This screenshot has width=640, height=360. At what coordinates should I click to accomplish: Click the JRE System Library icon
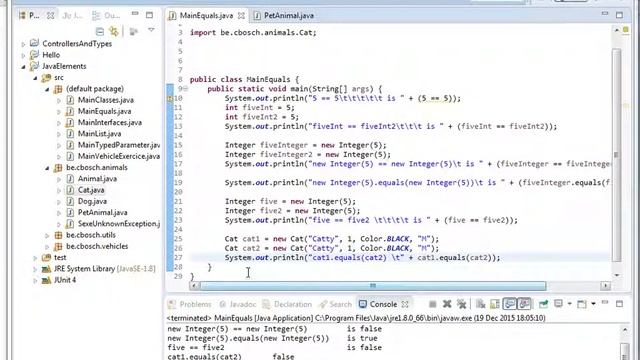pos(47,269)
